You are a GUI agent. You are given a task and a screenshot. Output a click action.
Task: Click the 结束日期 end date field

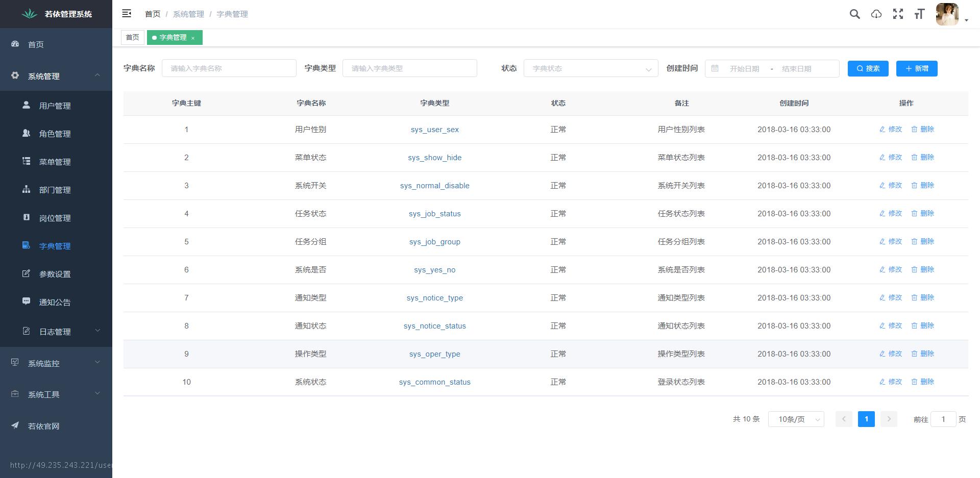tap(796, 69)
